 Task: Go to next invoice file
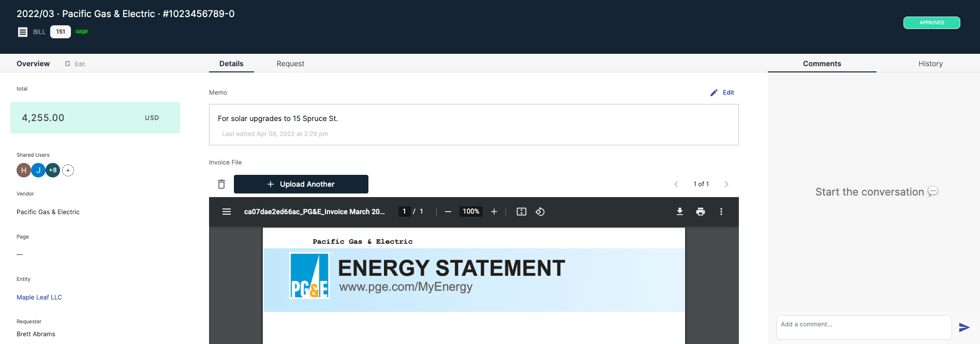pos(726,184)
